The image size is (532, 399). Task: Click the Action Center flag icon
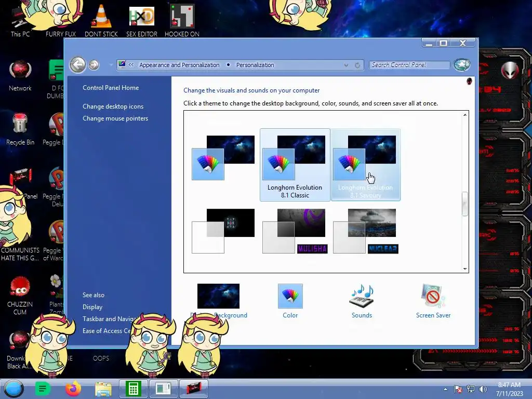458,389
